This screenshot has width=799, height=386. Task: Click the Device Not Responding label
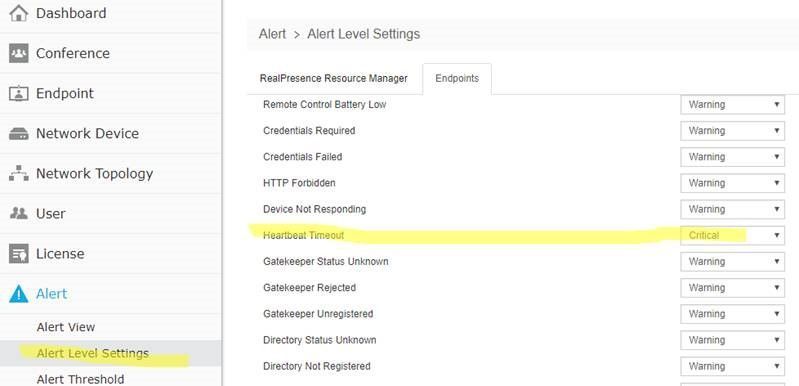click(314, 209)
